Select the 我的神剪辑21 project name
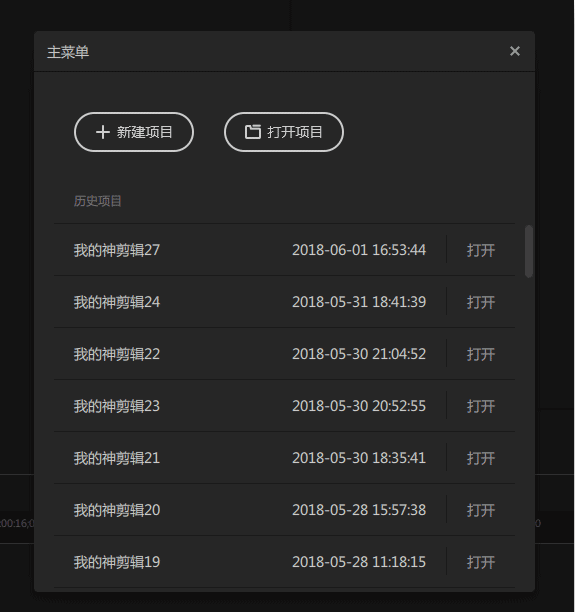 coord(117,458)
